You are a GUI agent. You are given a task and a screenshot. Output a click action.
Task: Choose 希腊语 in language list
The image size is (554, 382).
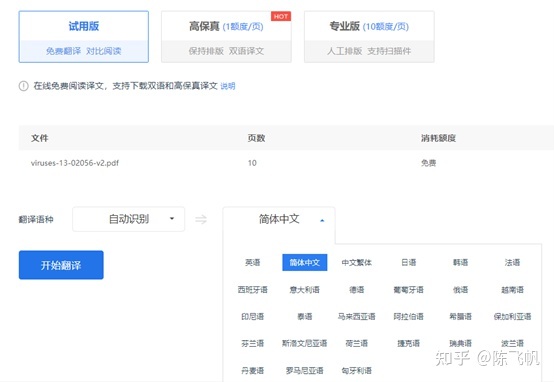pos(460,316)
